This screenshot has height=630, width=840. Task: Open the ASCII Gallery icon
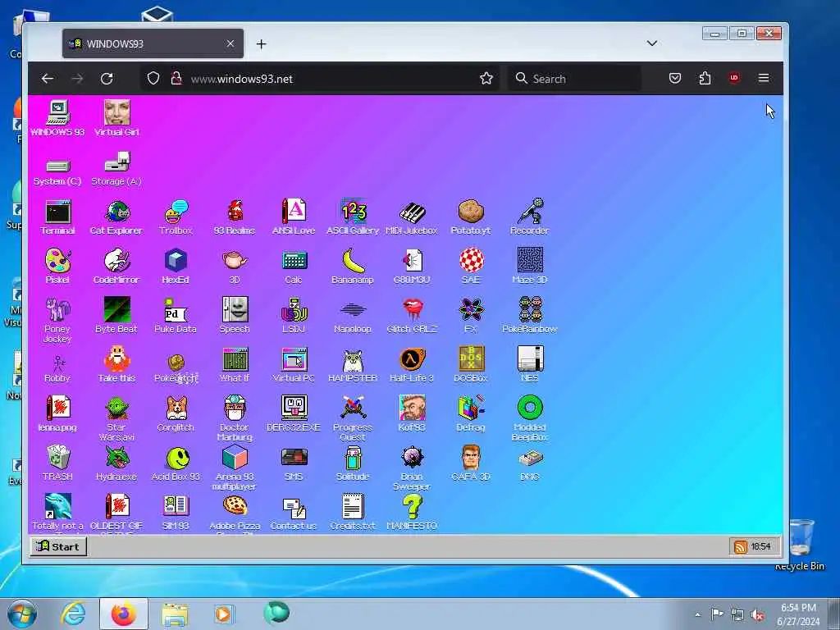click(x=353, y=217)
